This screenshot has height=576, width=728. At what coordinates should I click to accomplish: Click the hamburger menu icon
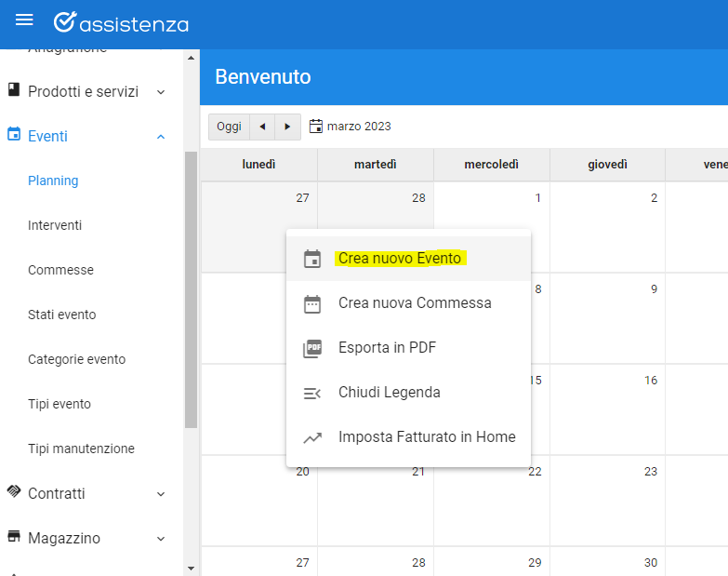[24, 20]
